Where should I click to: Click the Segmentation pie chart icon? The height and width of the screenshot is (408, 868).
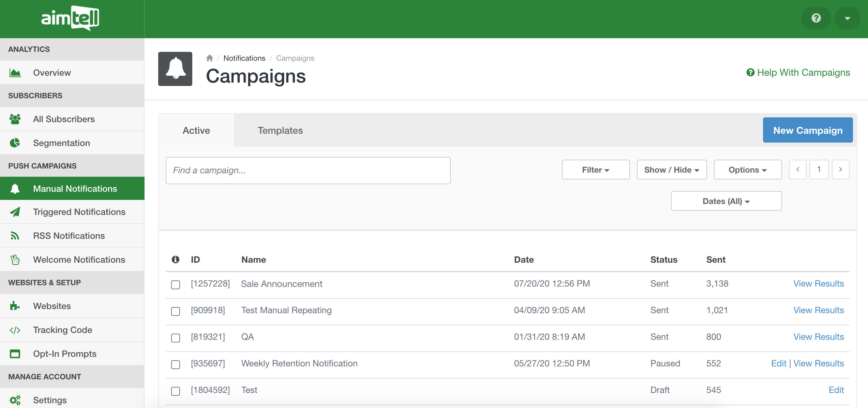(x=15, y=143)
